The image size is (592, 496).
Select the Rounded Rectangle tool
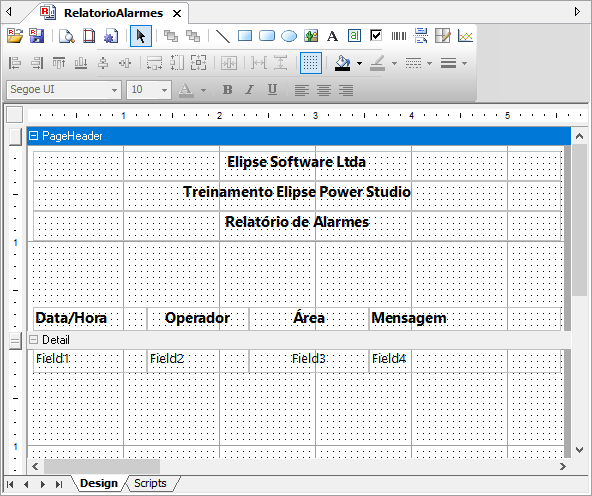tap(267, 36)
